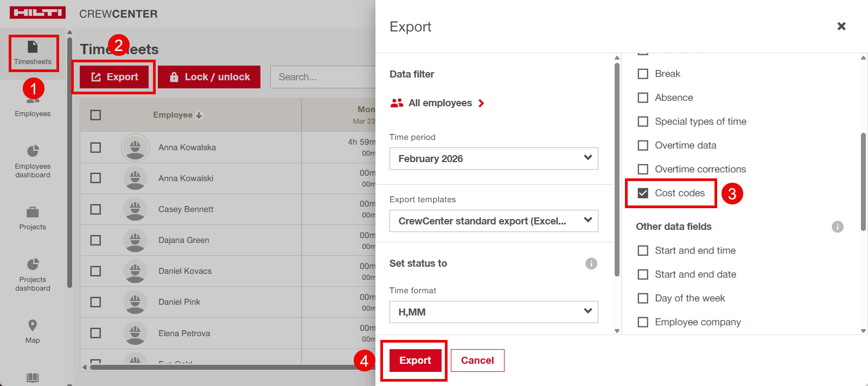Select Casey Bennett's row checkbox
The image size is (868, 386).
point(95,209)
